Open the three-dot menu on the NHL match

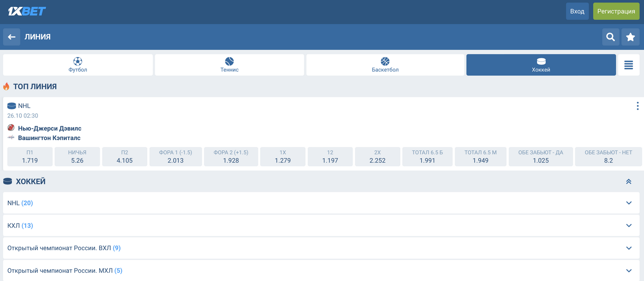pyautogui.click(x=637, y=106)
